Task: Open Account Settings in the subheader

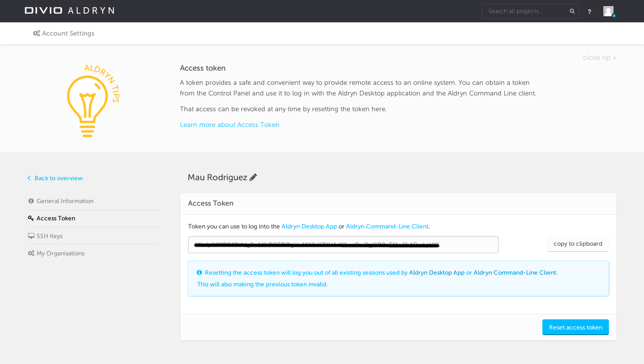Action: (x=64, y=34)
